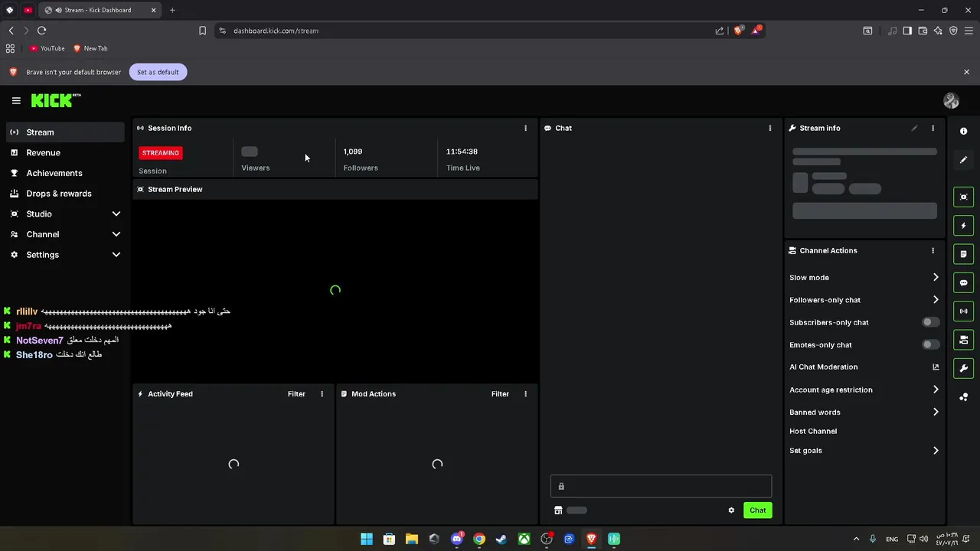Click Set as default button

(x=158, y=72)
